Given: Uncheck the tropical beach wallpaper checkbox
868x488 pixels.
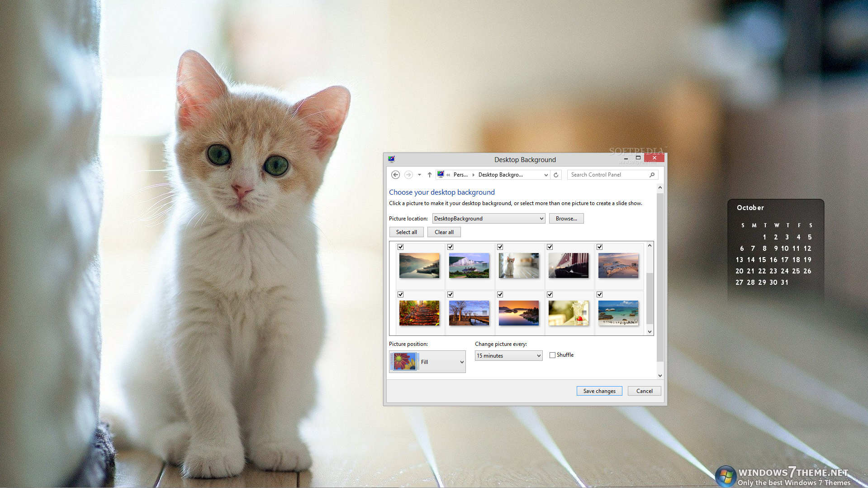Looking at the screenshot, I should coord(600,295).
